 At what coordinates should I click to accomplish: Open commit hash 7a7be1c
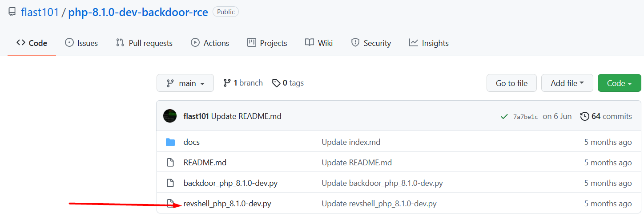526,117
